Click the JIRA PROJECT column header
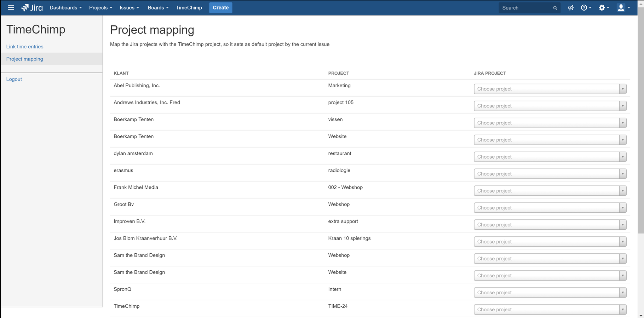 [x=490, y=73]
